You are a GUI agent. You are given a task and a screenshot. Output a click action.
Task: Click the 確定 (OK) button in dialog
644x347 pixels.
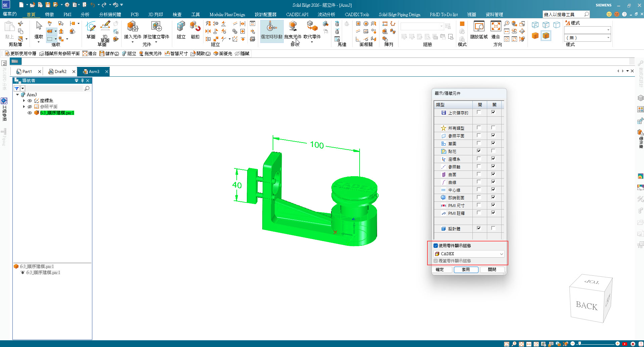440,270
